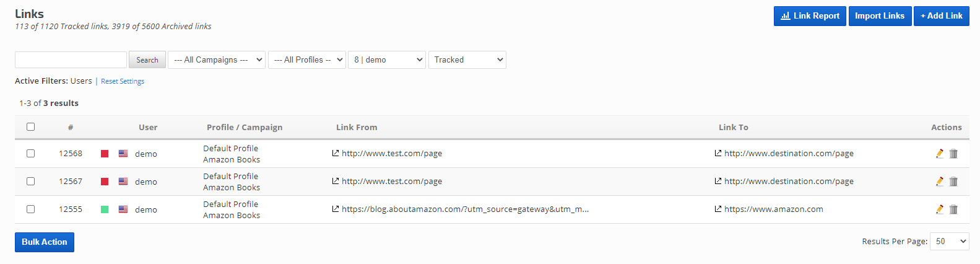Viewport: 980px width, 264px height.
Task: Open external link icon beside https://www.amazon.com
Action: pyautogui.click(x=718, y=209)
